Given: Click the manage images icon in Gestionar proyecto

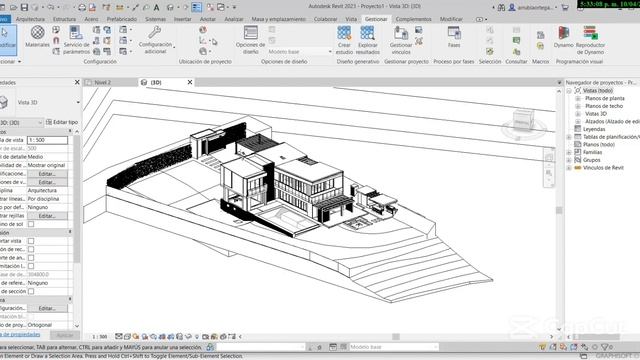Looking at the screenshot, I should 418,30.
